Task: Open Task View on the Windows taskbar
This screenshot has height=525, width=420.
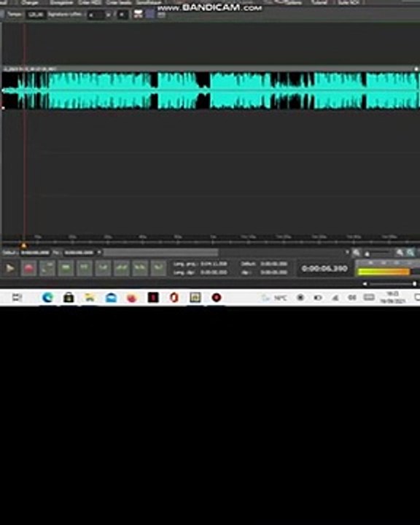Action: [17, 297]
